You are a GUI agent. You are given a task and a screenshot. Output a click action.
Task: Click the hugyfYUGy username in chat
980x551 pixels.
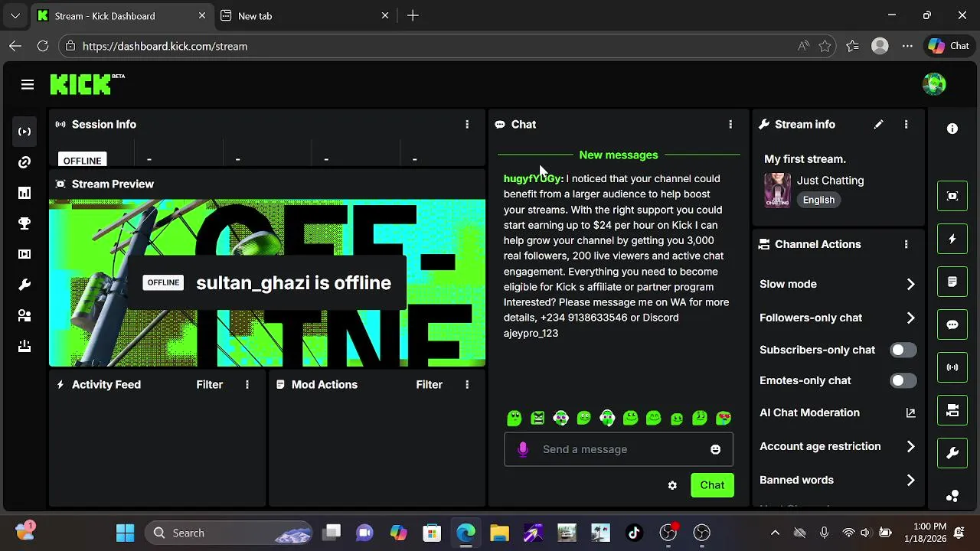click(x=533, y=178)
